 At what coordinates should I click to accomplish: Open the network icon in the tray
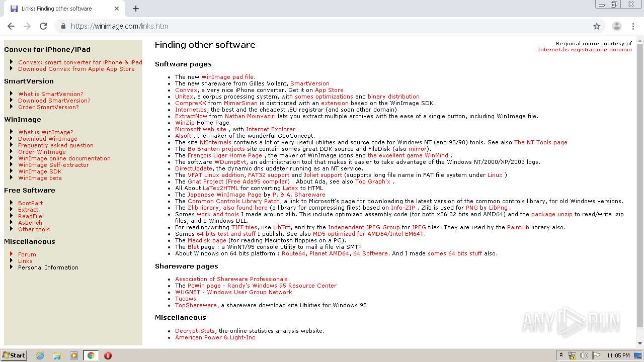[572, 355]
